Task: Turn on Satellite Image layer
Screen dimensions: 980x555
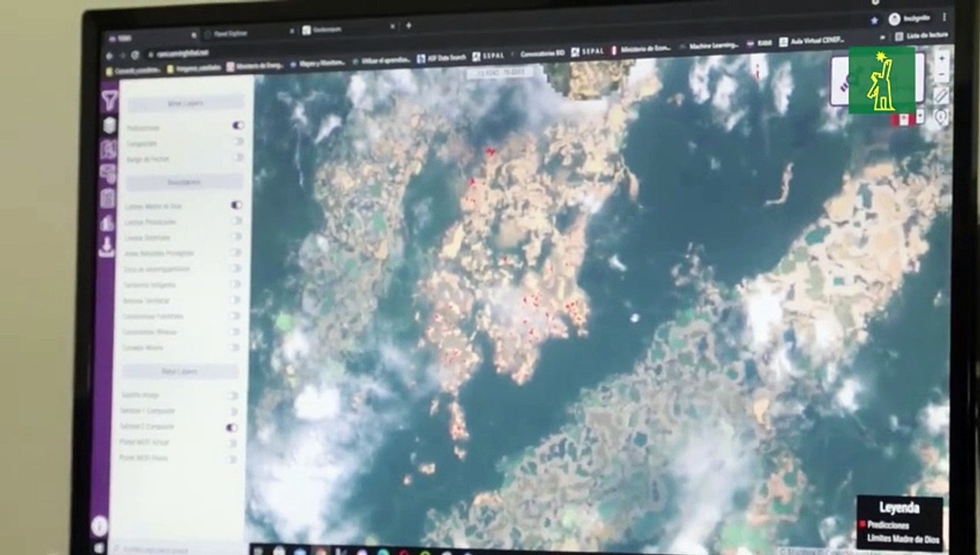Action: (x=232, y=395)
